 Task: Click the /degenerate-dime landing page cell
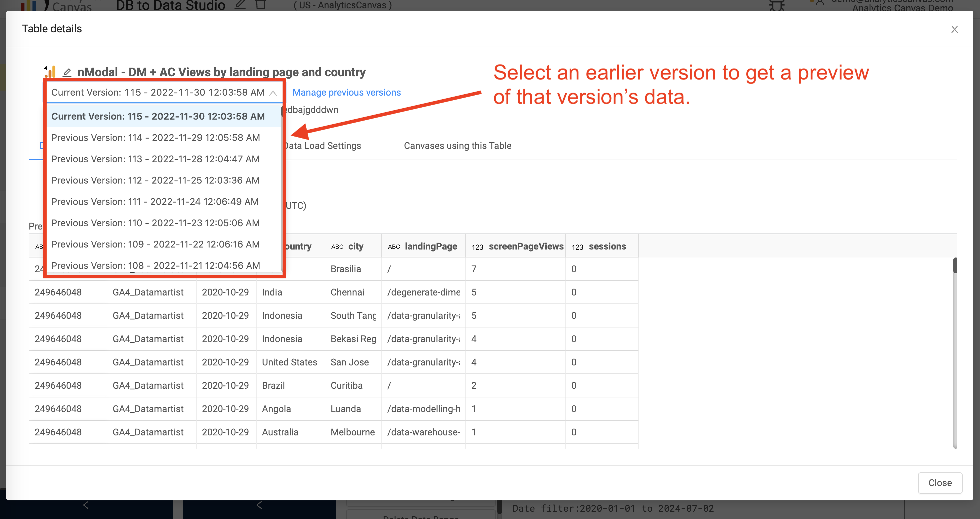(423, 292)
